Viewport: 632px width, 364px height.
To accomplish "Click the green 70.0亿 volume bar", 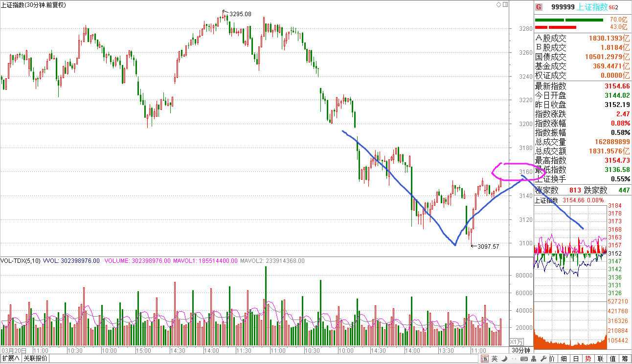I will [569, 20].
